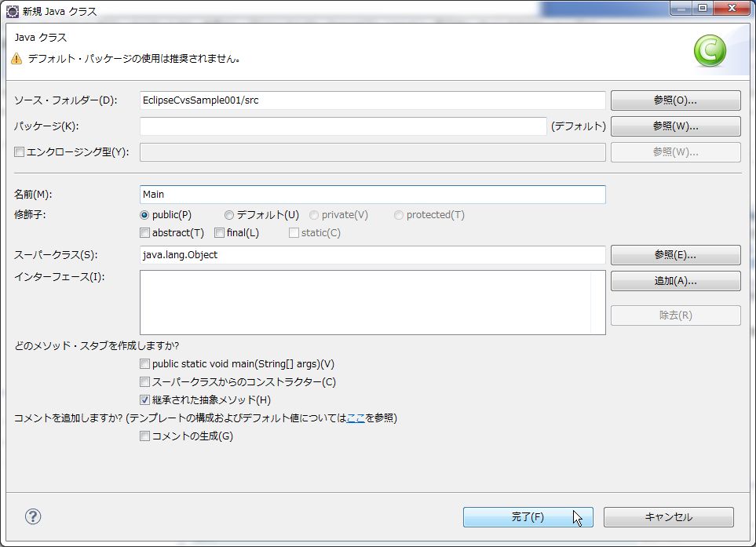
Task: Click the help question mark icon
Action: (33, 516)
